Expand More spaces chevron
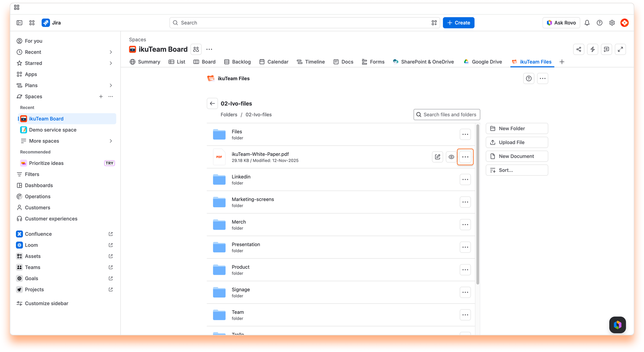Viewport: 644px width, 352px height. pyautogui.click(x=111, y=141)
